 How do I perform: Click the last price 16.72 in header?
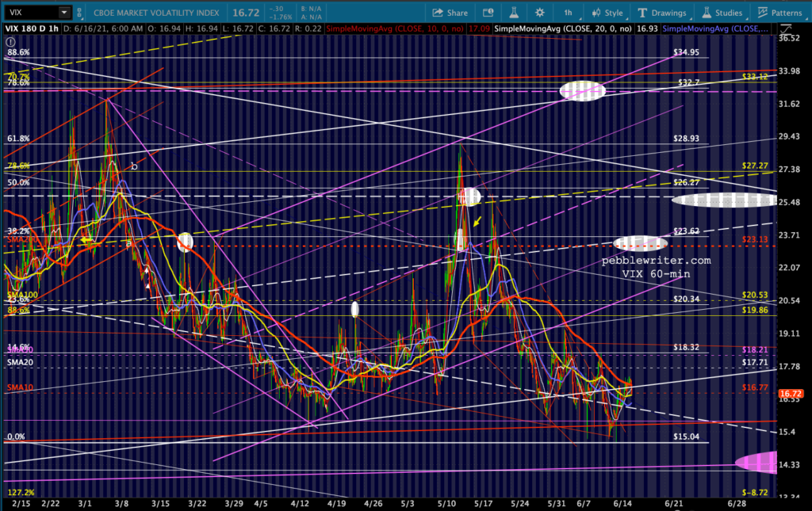coord(246,13)
